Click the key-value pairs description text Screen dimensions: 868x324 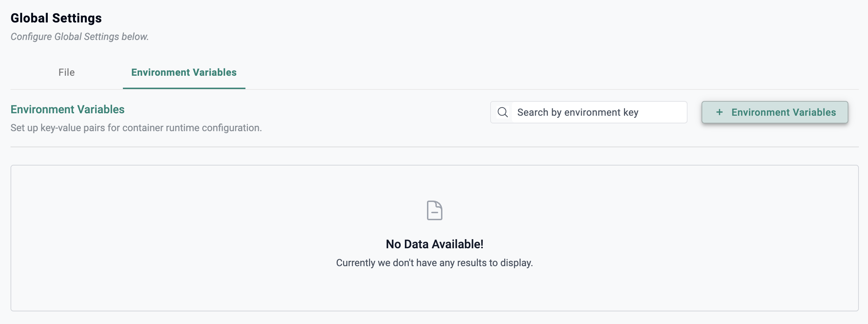pyautogui.click(x=136, y=128)
